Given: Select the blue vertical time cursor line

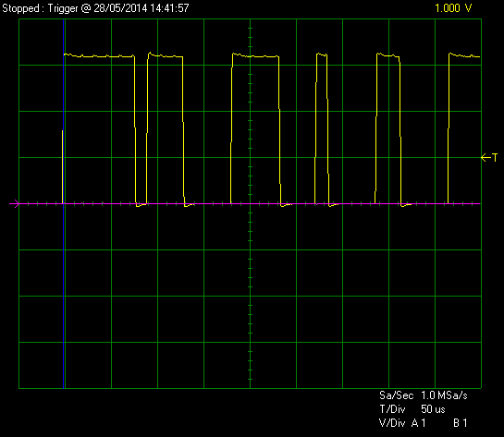Looking at the screenshot, I should click(64, 203).
